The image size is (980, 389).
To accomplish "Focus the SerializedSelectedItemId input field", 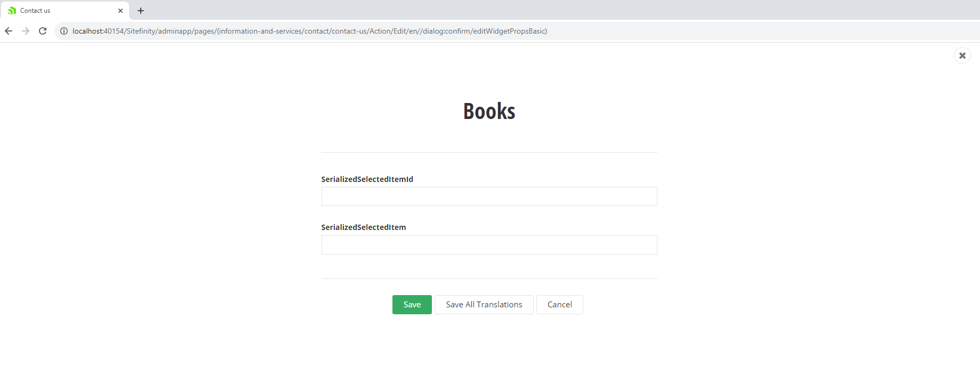I will pyautogui.click(x=489, y=196).
